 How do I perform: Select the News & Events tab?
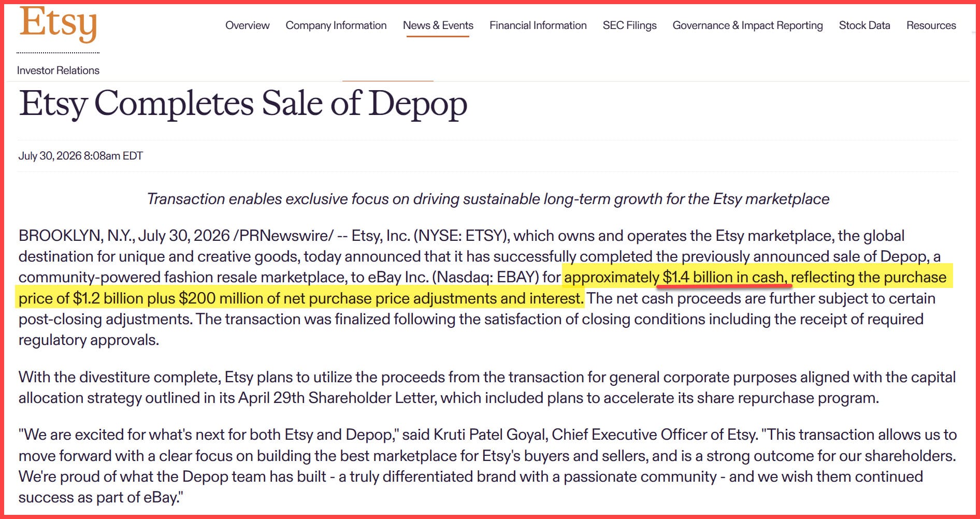(x=438, y=25)
